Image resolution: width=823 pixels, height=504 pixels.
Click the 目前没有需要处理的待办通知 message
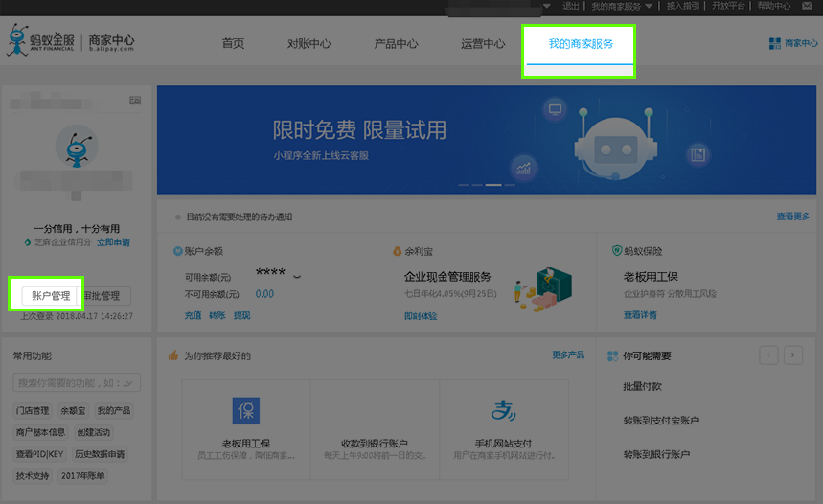240,217
